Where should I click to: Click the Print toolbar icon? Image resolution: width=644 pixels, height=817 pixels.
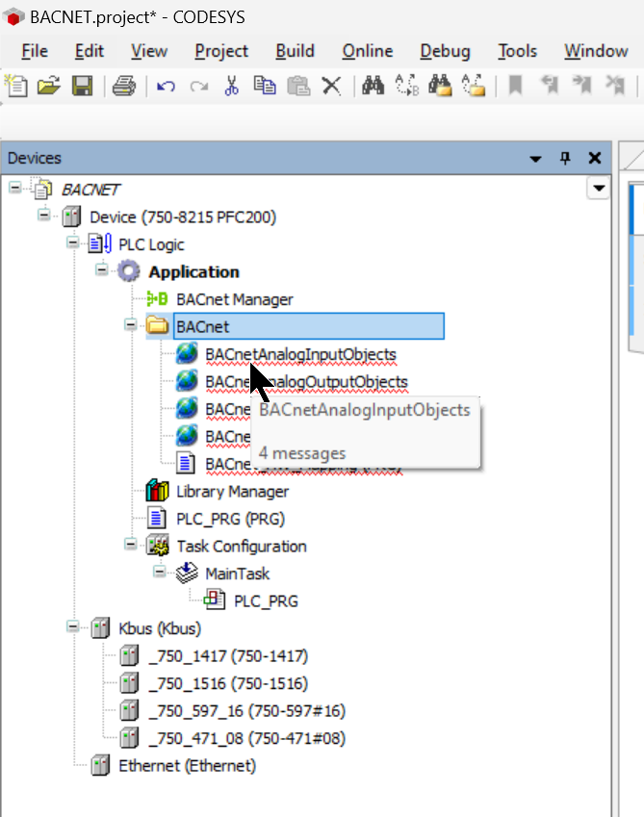(124, 86)
